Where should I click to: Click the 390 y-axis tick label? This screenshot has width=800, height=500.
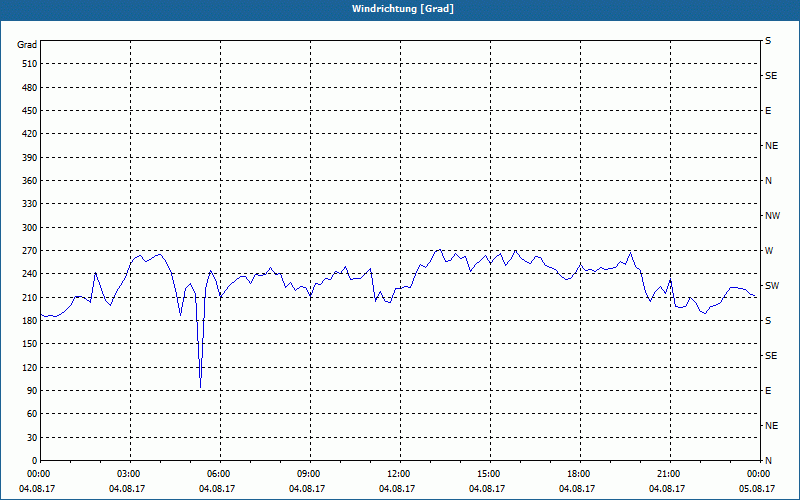(x=29, y=158)
